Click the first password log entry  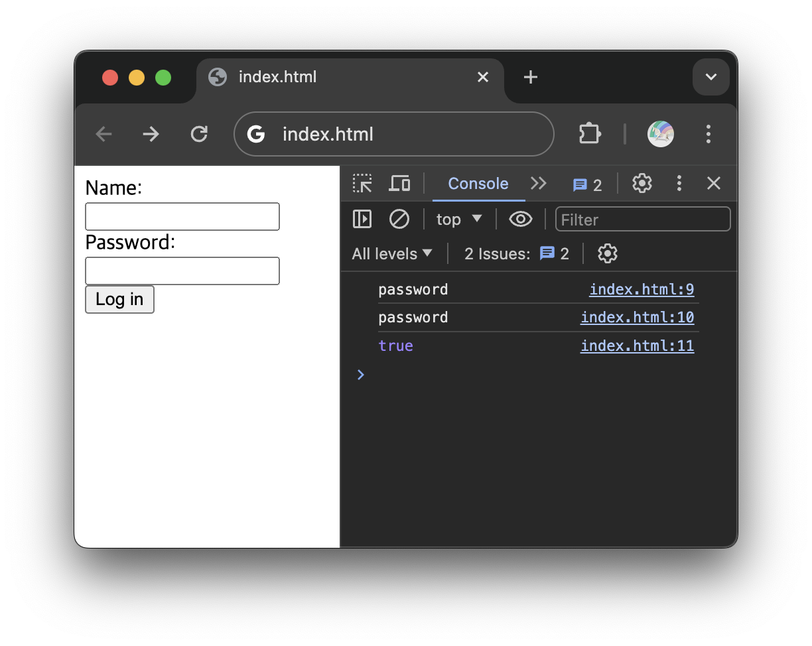tap(413, 290)
